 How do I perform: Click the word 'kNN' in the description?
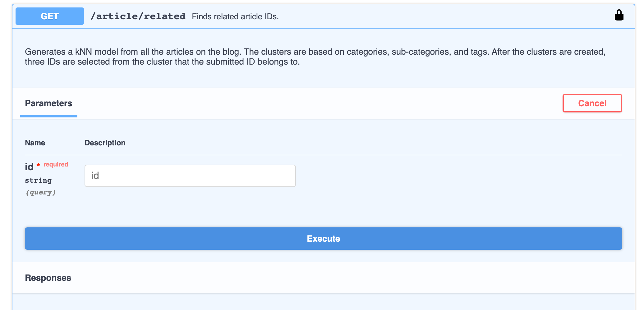[x=83, y=52]
